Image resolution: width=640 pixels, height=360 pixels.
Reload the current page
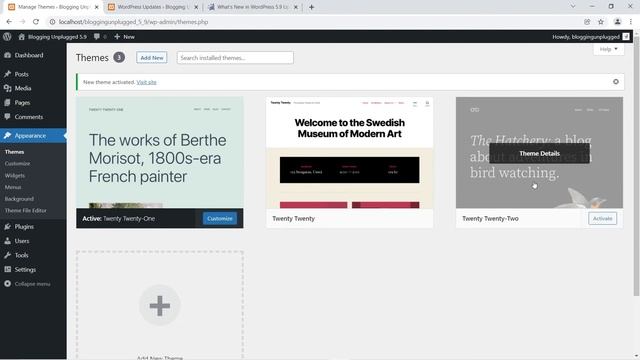click(36, 22)
